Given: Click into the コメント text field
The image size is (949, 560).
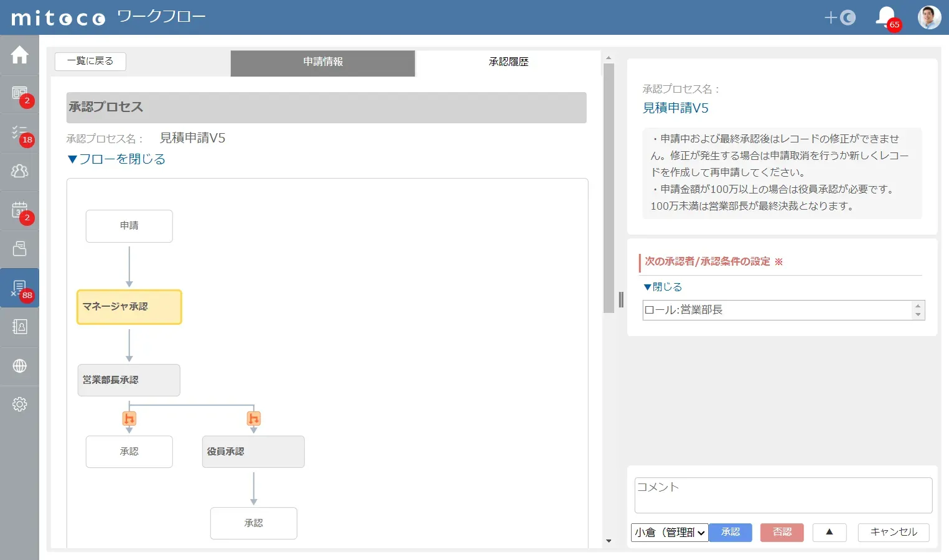Looking at the screenshot, I should [783, 495].
